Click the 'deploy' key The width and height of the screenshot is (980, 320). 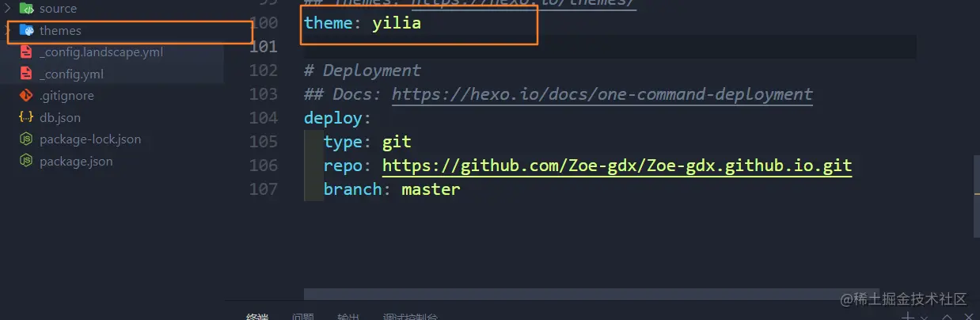332,118
